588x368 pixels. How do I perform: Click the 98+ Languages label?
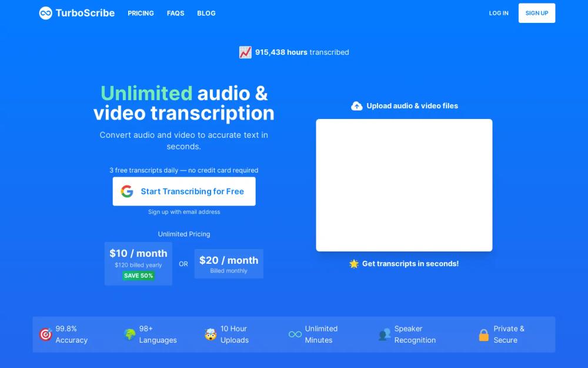pos(158,334)
